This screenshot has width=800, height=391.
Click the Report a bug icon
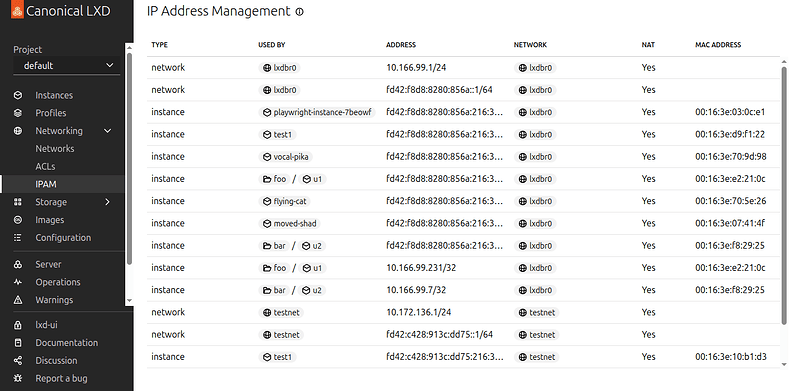[x=18, y=378]
